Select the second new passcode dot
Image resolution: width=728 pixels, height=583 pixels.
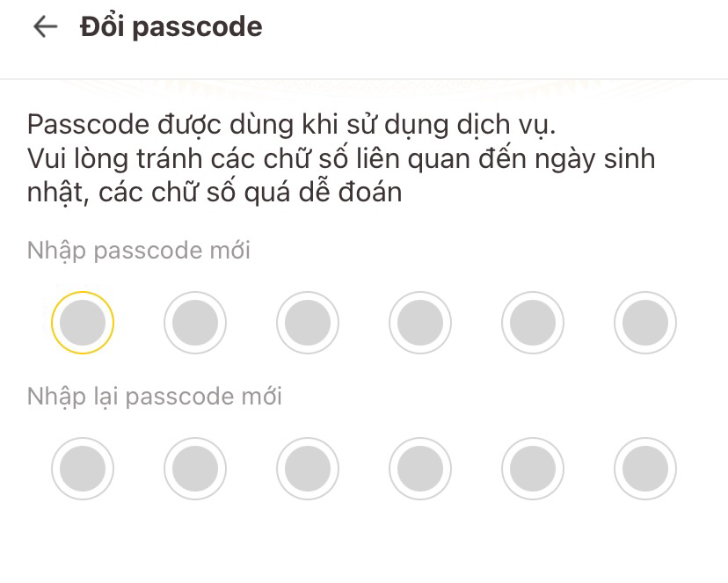[x=194, y=322]
